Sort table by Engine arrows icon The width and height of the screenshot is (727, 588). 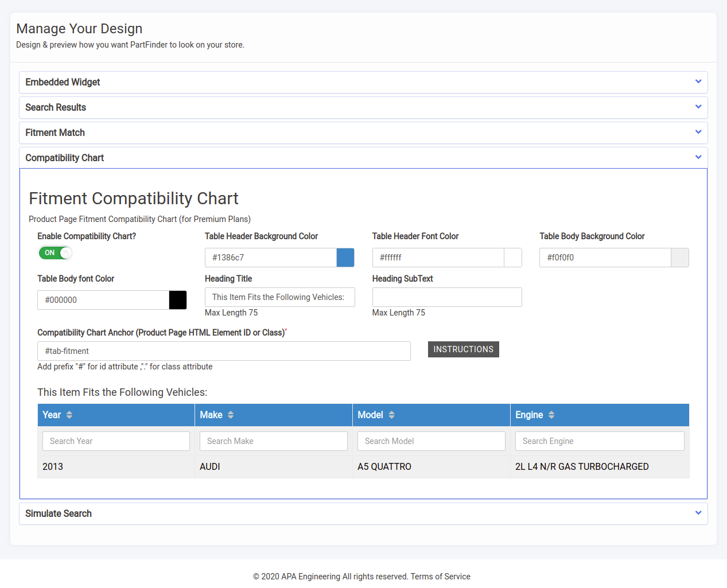pos(551,415)
